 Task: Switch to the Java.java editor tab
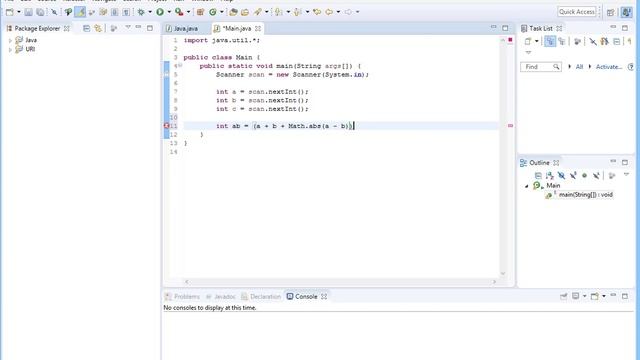(x=182, y=29)
